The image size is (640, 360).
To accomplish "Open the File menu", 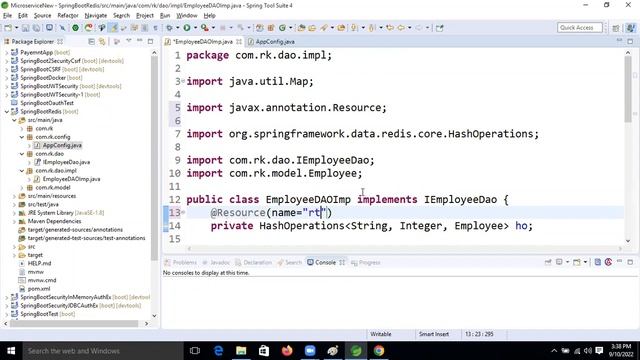I will (7, 16).
